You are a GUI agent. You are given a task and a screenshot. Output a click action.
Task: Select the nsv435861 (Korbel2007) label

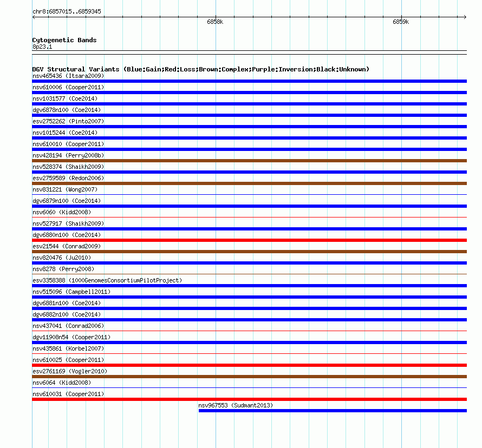click(x=68, y=348)
